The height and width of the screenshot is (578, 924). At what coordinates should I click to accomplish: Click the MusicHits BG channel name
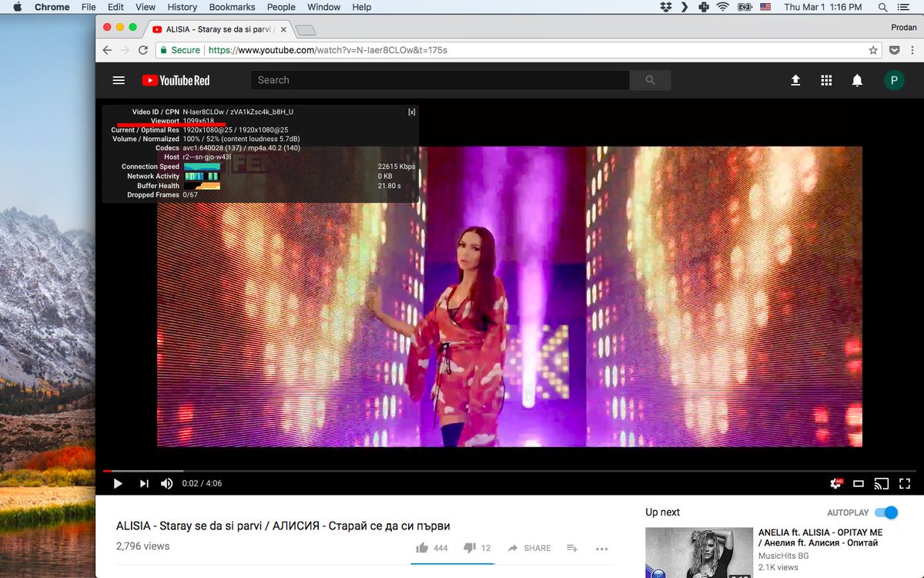pos(783,556)
